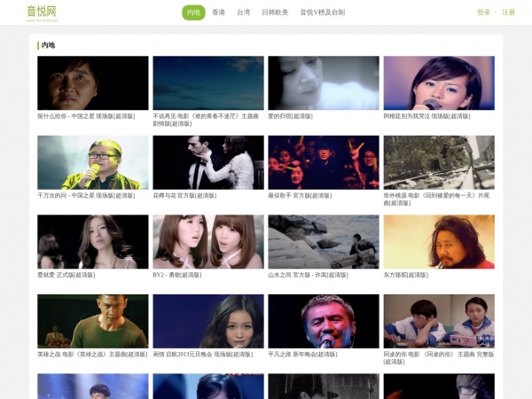Switch to the 香港 tab
The image size is (532, 399).
point(218,12)
